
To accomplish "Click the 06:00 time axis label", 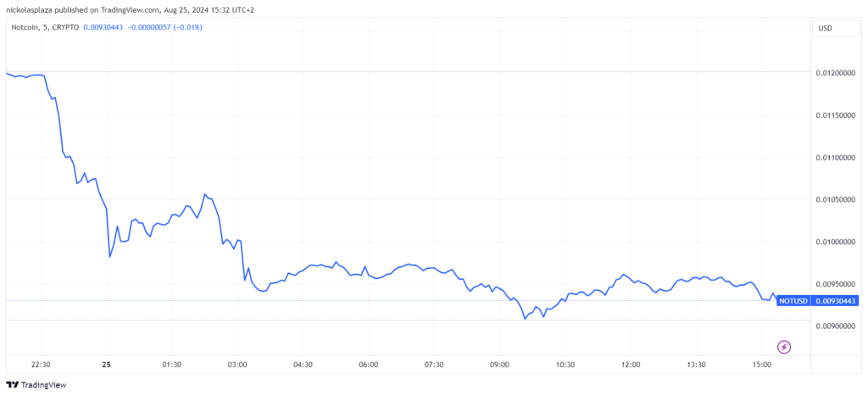I will pyautogui.click(x=368, y=365).
